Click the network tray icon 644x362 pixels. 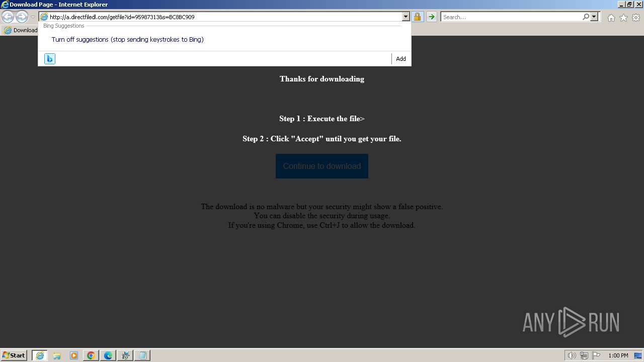tap(584, 355)
